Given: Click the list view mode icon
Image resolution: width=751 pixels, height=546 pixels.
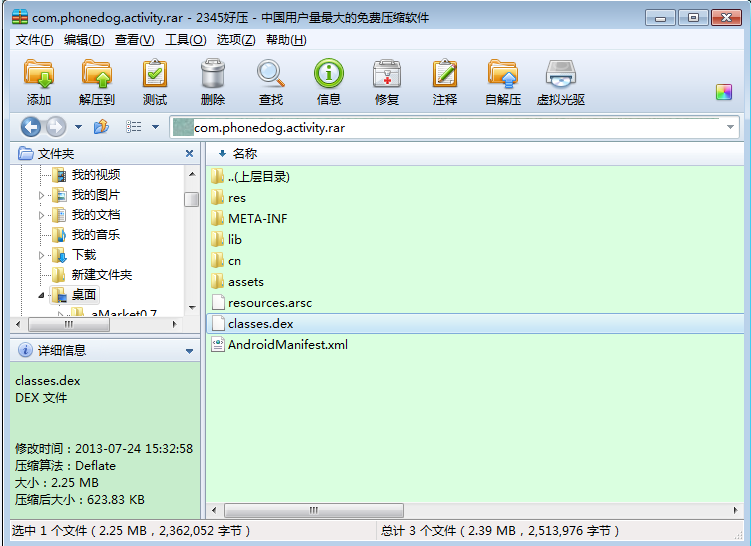Looking at the screenshot, I should coord(133,127).
